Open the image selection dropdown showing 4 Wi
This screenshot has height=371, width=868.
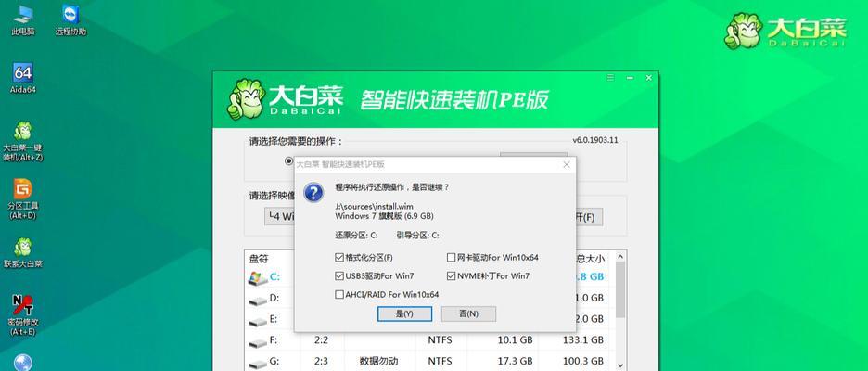pyautogui.click(x=280, y=217)
